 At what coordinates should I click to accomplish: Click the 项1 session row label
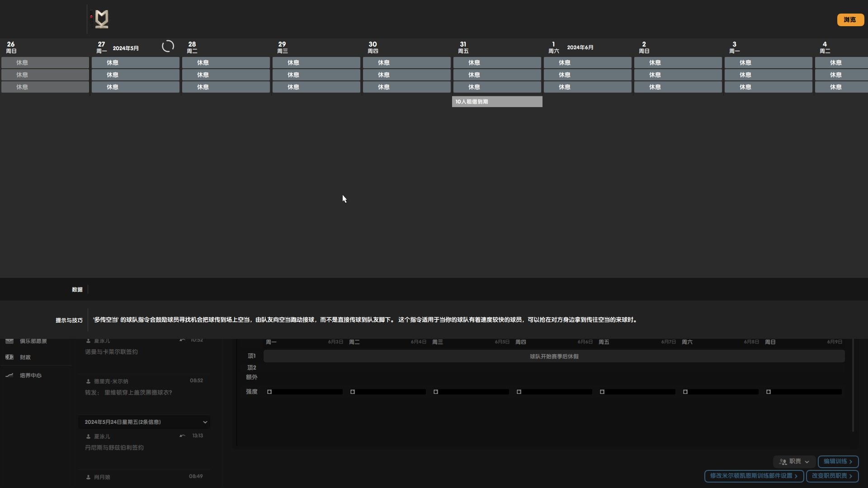point(252,356)
